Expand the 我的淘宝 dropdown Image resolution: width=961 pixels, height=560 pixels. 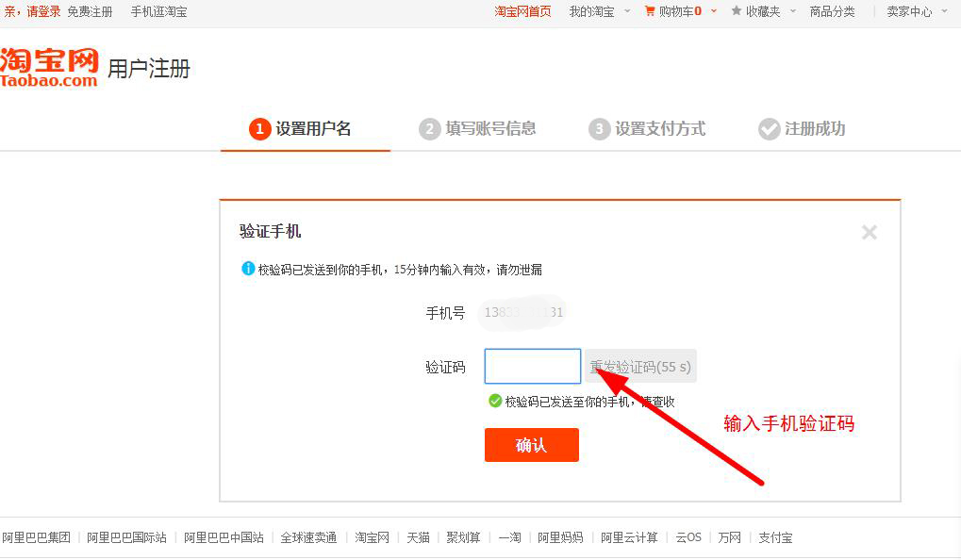592,13
